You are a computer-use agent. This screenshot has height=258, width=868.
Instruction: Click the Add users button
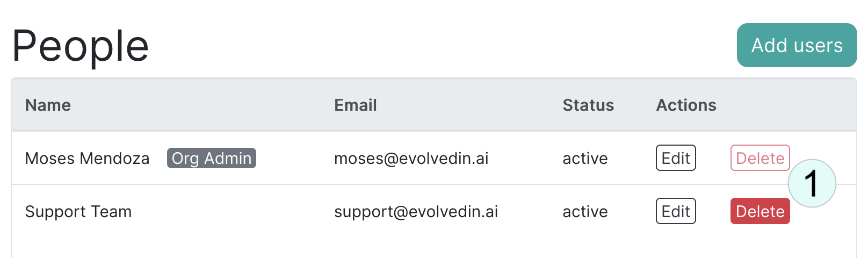click(x=797, y=45)
